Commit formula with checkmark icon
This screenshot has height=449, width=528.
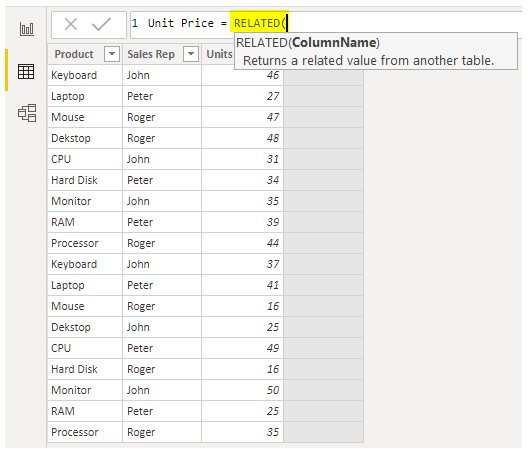[101, 24]
